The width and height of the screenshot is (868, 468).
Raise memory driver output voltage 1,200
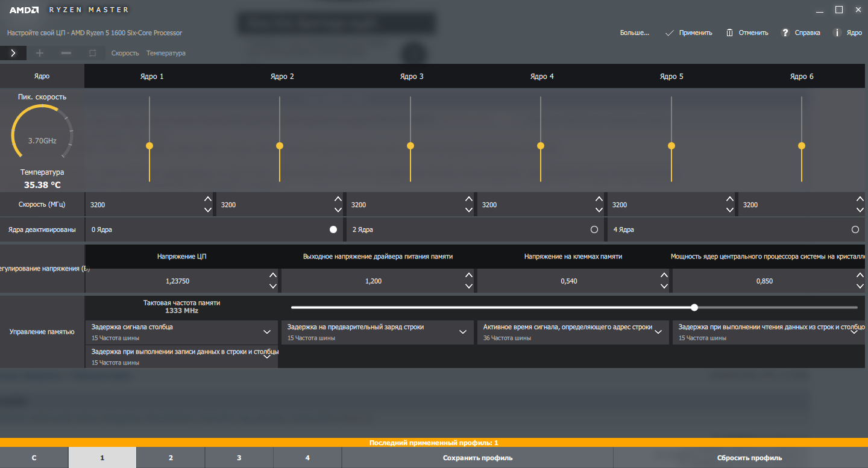click(x=468, y=276)
